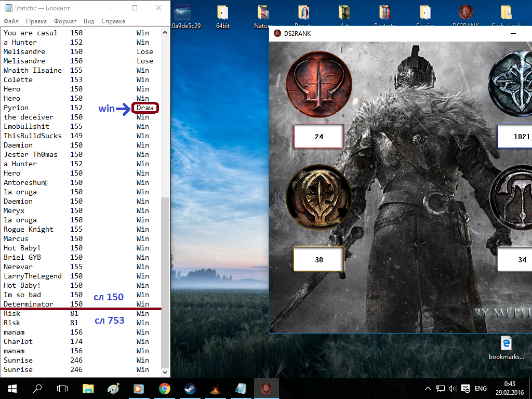Open the 64bit folder on the desktop
Image resolution: width=532 pixels, height=399 pixels.
pyautogui.click(x=223, y=16)
